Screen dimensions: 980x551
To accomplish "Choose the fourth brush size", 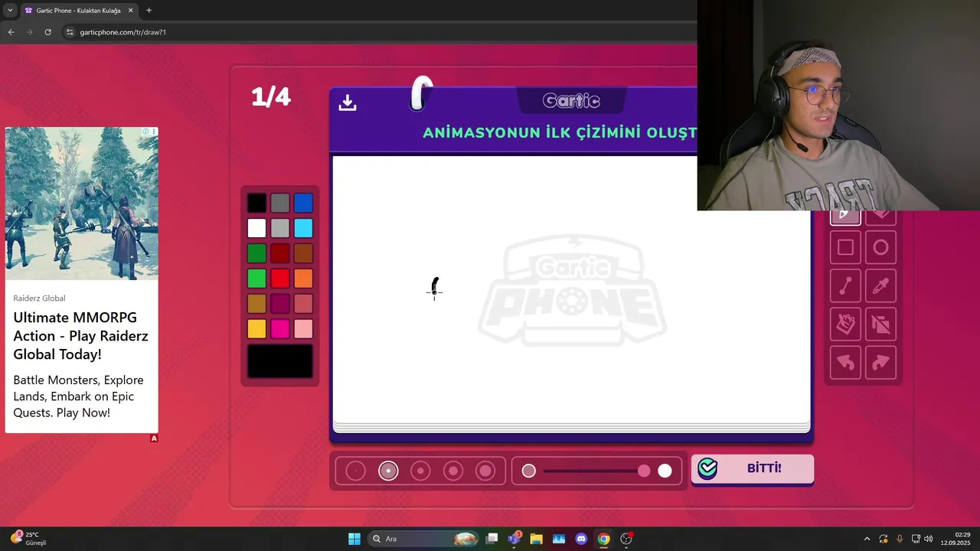I will [453, 471].
